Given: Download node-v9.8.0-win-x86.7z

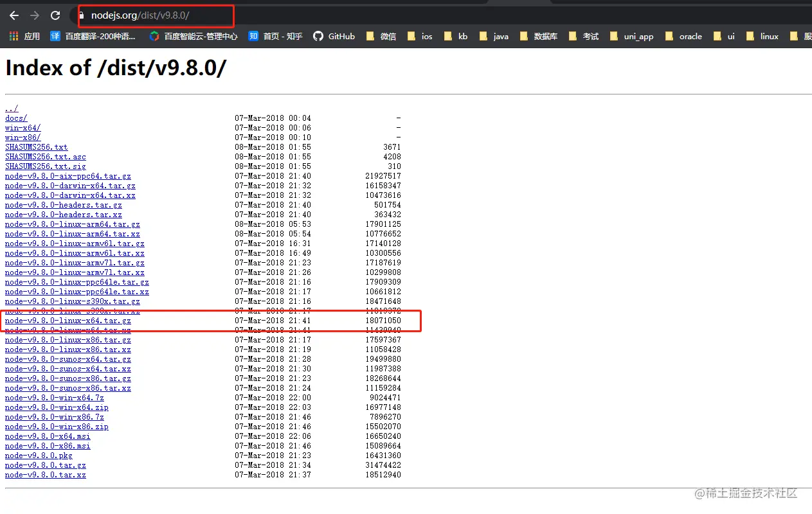Looking at the screenshot, I should [x=55, y=417].
